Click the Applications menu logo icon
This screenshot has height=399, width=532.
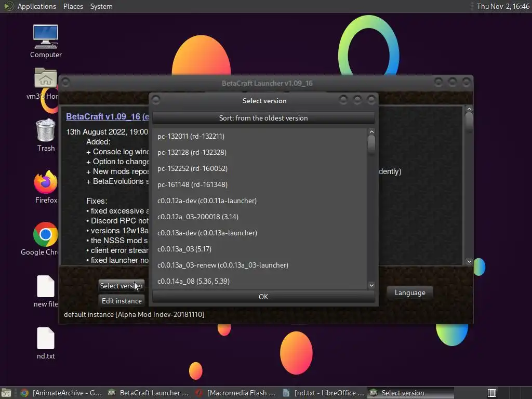[x=8, y=6]
